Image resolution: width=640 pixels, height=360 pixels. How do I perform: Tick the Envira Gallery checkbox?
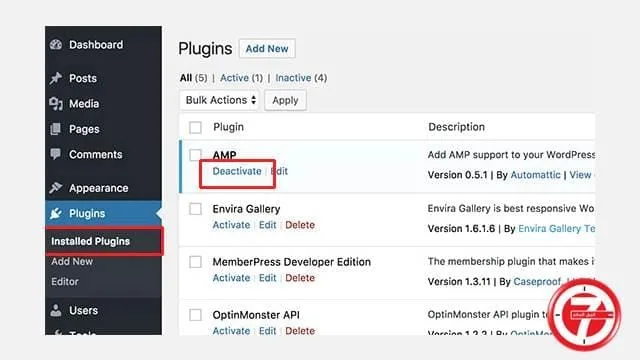tap(195, 209)
